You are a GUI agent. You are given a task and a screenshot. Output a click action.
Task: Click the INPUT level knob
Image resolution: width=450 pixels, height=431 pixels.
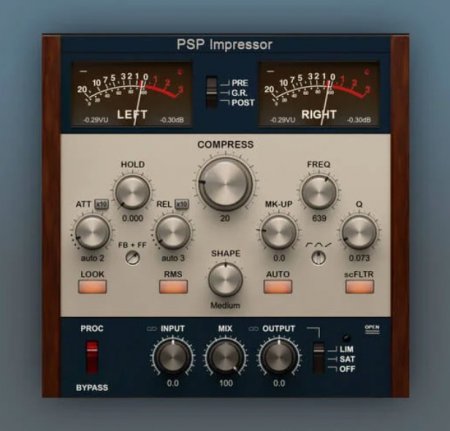coord(172,357)
